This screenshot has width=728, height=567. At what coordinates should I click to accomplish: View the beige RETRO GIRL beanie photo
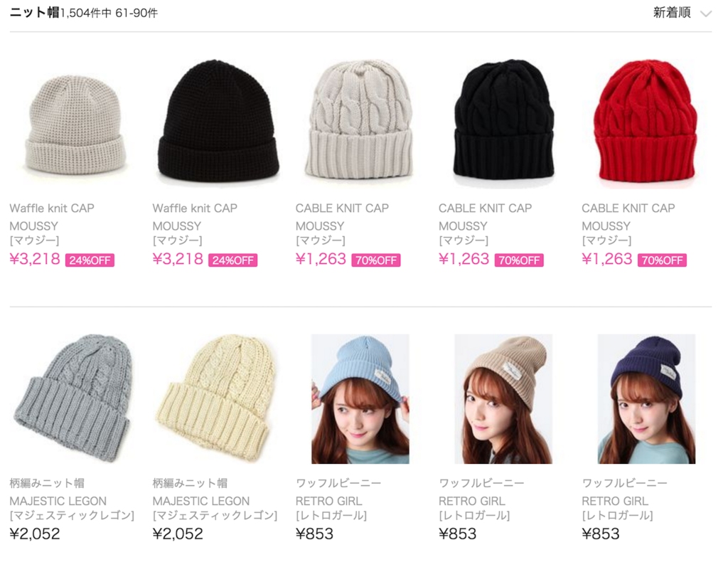[x=503, y=399]
